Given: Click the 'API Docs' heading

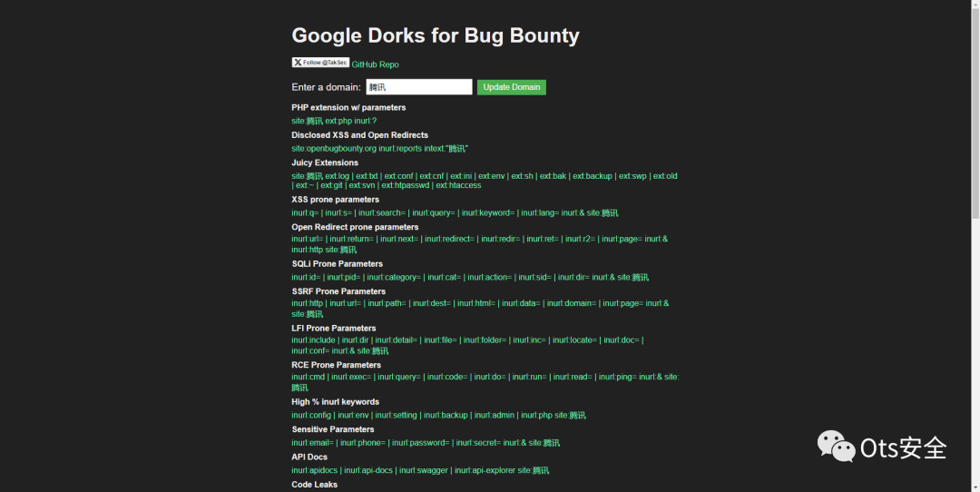Looking at the screenshot, I should (x=309, y=457).
